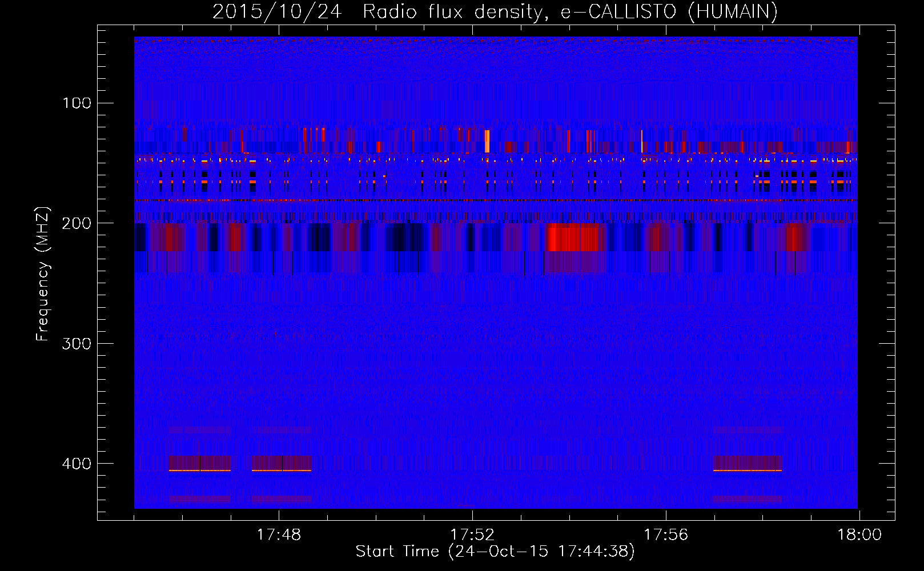Click the 18:00 time tick label
Screen dimensions: 924x571
[859, 535]
